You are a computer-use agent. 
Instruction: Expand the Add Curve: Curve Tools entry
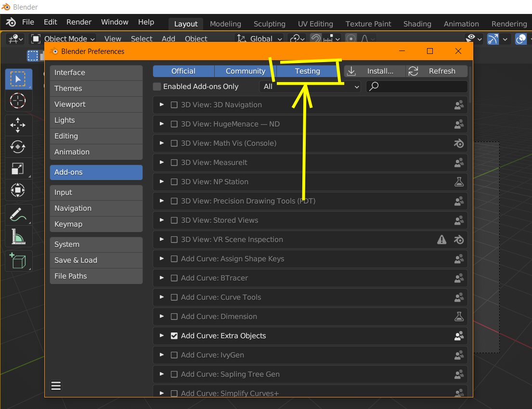click(x=162, y=297)
